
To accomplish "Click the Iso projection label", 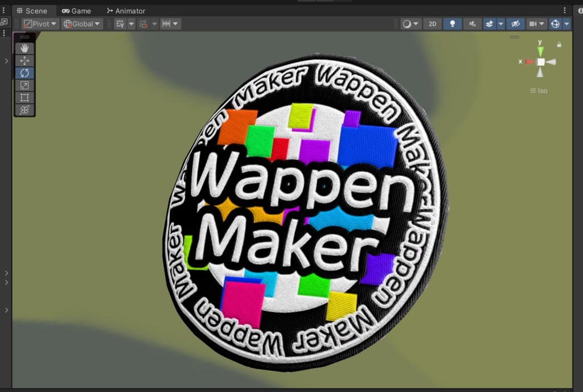I will tap(541, 90).
